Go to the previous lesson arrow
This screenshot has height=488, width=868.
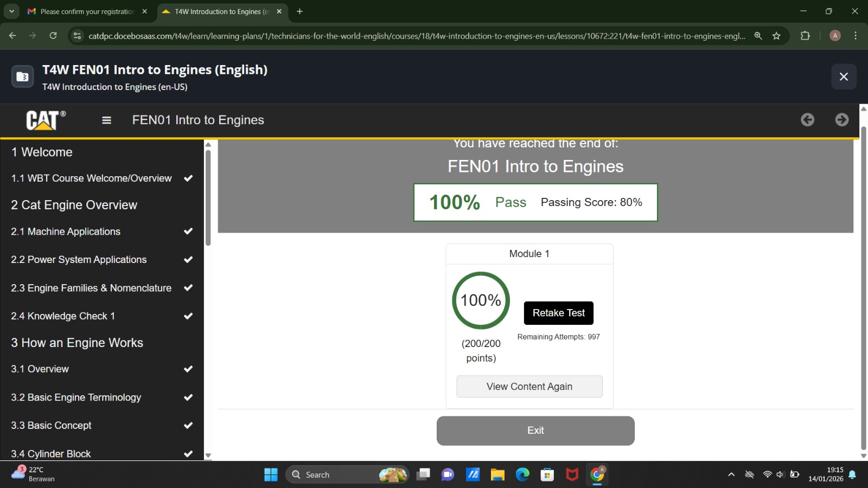807,120
